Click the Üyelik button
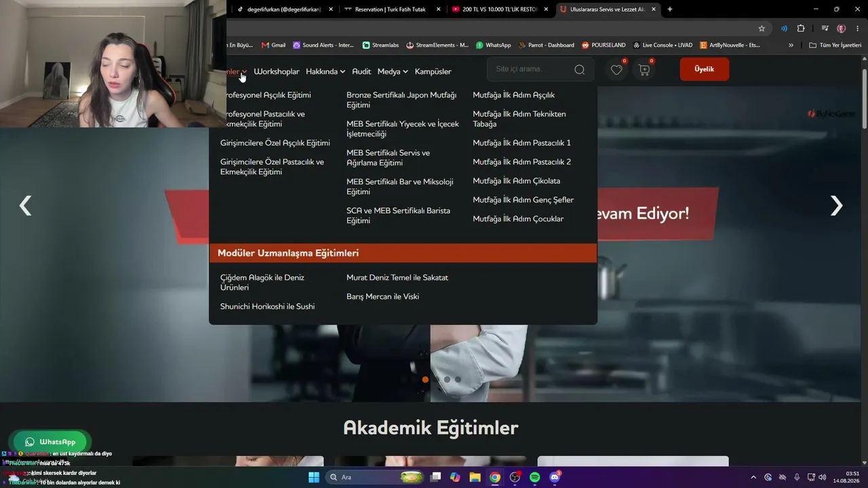Viewport: 868px width, 488px height. click(x=705, y=69)
